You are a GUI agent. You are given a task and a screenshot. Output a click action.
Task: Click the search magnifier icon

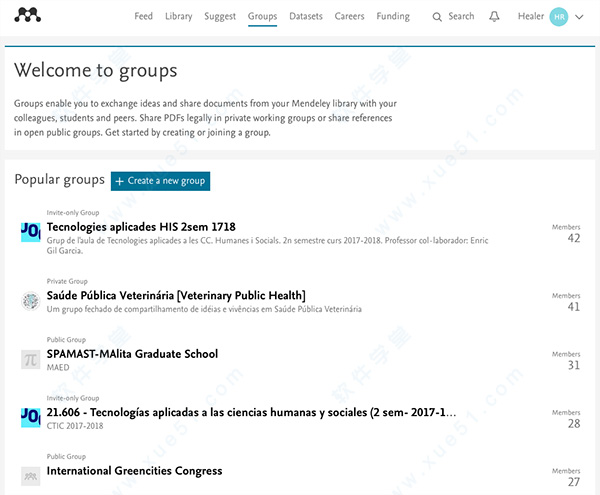[x=437, y=17]
